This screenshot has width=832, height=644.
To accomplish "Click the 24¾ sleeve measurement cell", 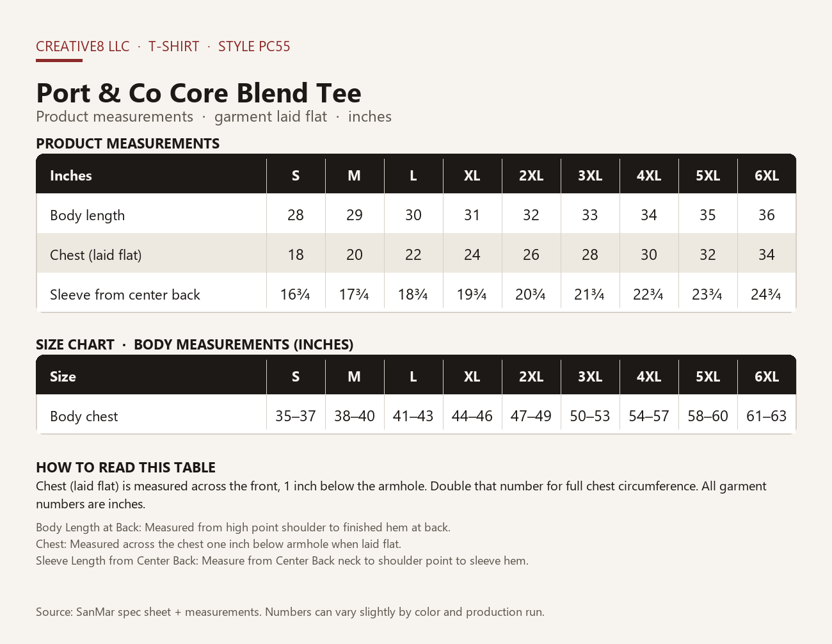I will coord(767,294).
